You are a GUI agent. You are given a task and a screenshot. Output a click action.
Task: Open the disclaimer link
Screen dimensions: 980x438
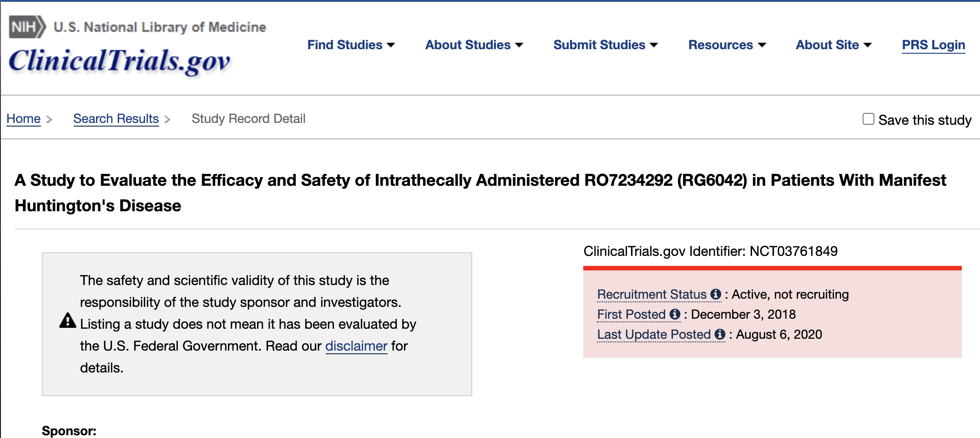pyautogui.click(x=356, y=346)
